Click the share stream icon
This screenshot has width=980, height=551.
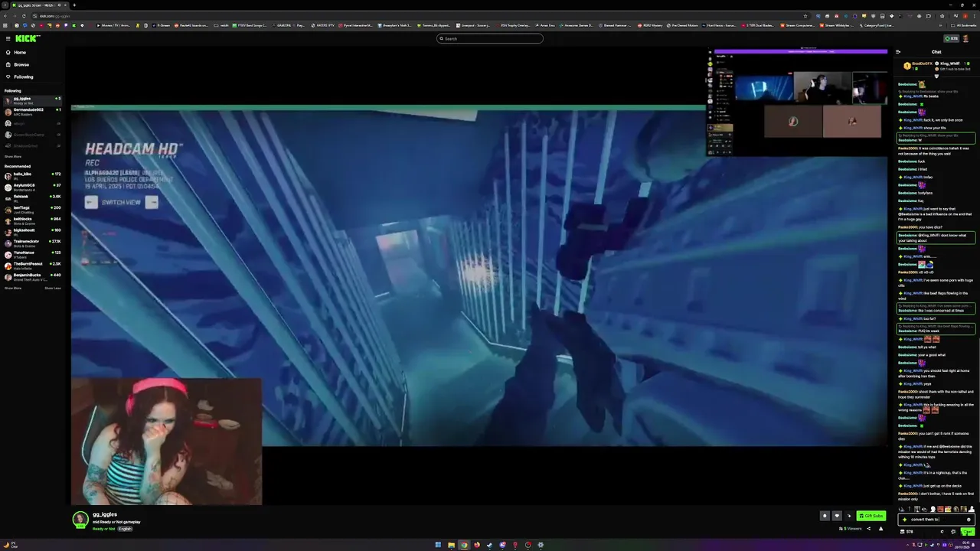pyautogui.click(x=868, y=528)
